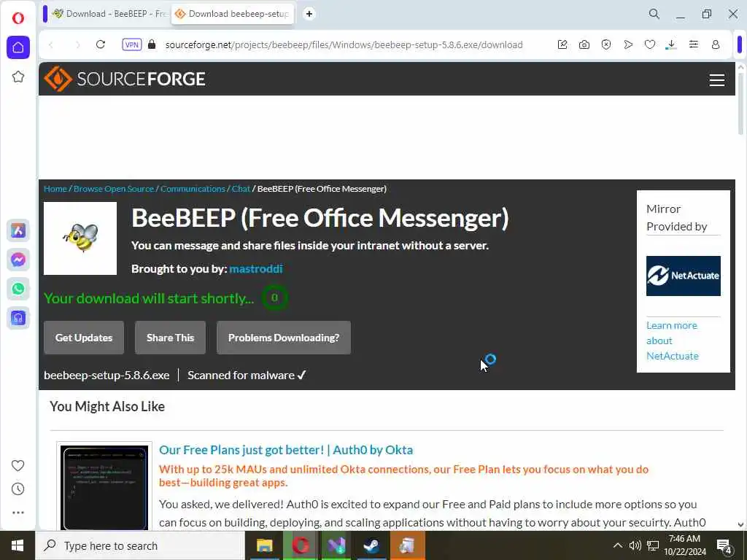Open 'Browse Open Source' breadcrumb
747x560 pixels.
[x=114, y=189]
